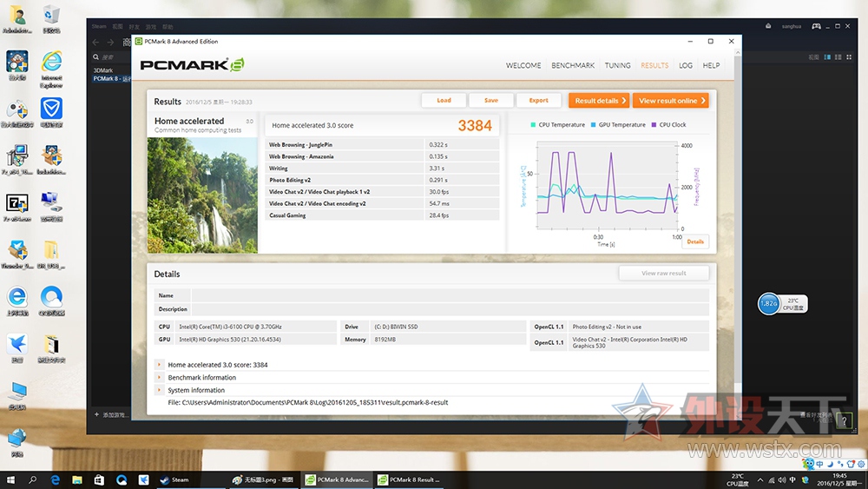Switch to the Steam taskbar button
This screenshot has width=868, height=489.
192,479
